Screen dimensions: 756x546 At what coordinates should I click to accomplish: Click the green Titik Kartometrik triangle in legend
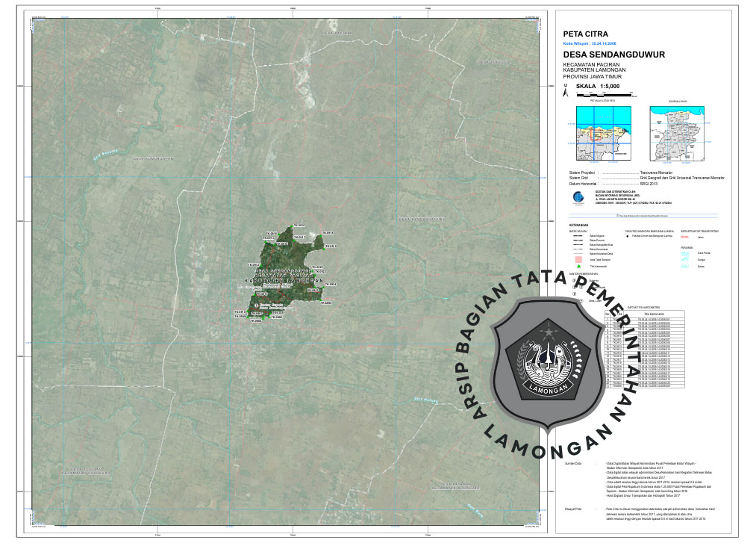click(x=578, y=266)
